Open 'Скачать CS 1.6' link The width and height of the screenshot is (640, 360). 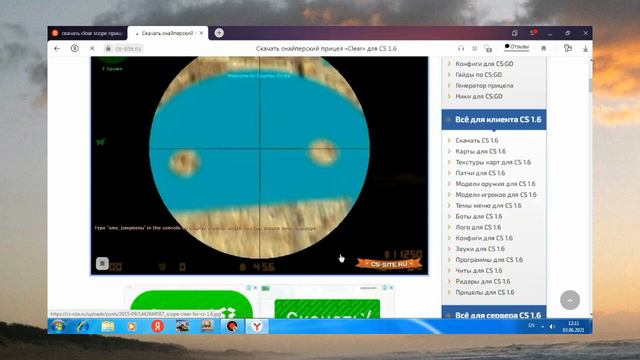477,140
